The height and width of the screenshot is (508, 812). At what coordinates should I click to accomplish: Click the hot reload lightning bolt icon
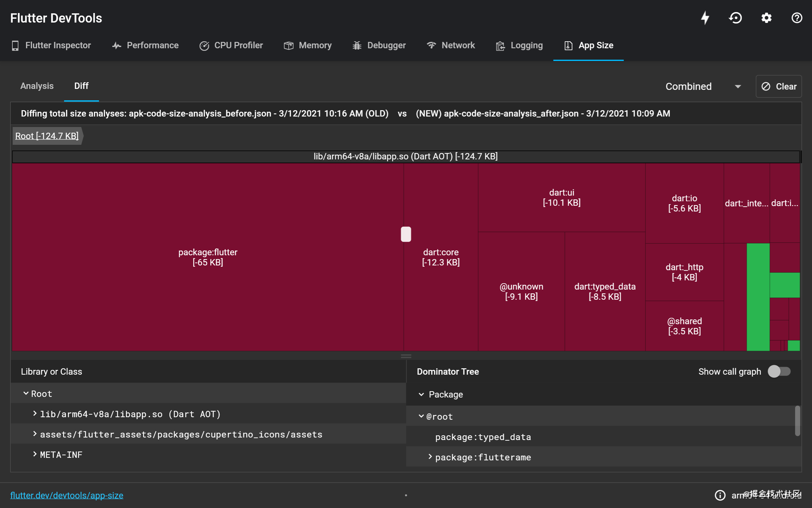tap(705, 18)
